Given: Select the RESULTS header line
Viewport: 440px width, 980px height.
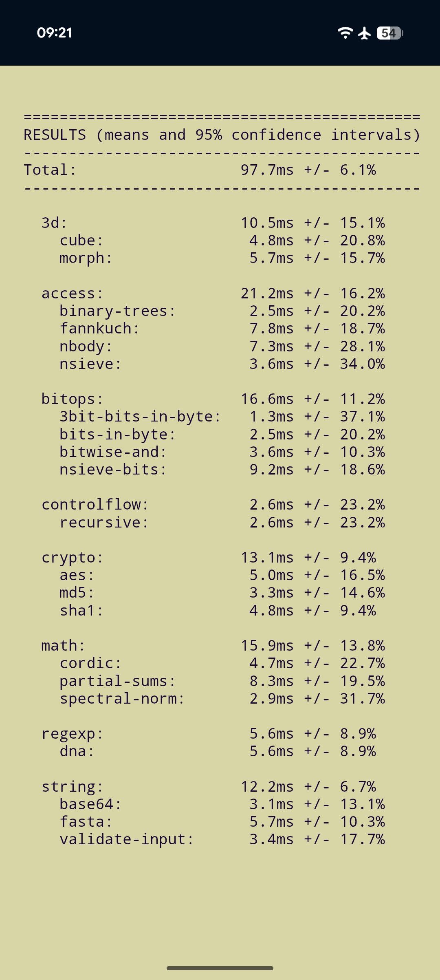Looking at the screenshot, I should [222, 135].
